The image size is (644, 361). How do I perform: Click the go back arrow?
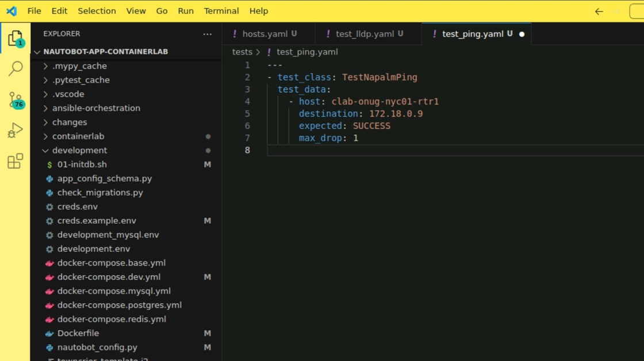tap(599, 12)
